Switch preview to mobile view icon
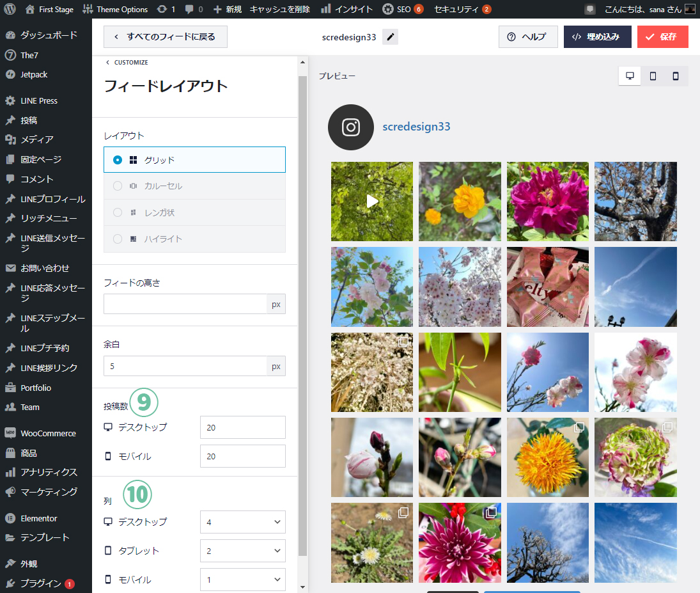The image size is (700, 593). [x=675, y=76]
